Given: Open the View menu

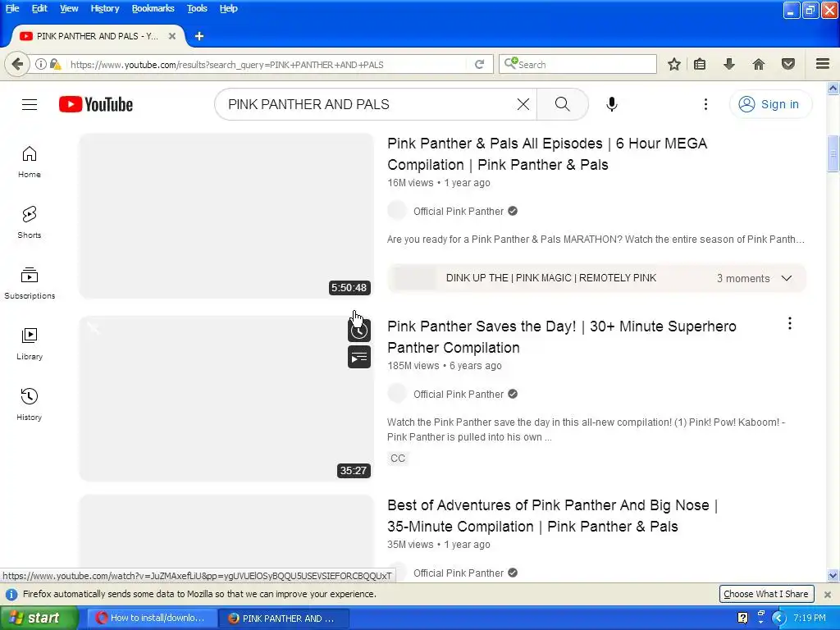Looking at the screenshot, I should pyautogui.click(x=69, y=8).
